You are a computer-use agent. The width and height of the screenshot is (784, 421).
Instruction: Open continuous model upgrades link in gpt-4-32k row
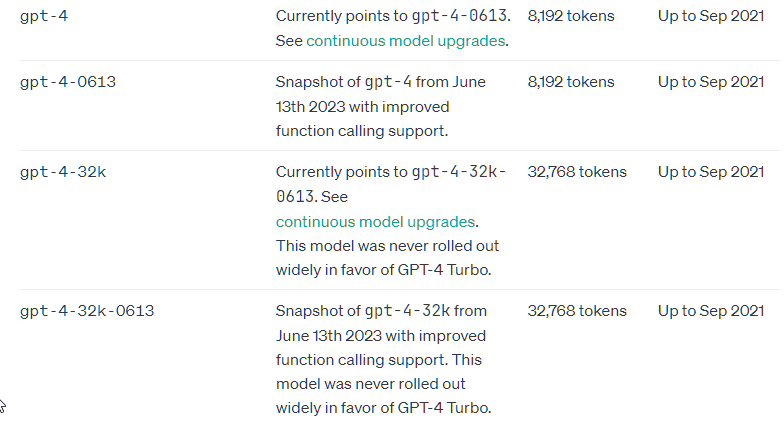pos(376,222)
